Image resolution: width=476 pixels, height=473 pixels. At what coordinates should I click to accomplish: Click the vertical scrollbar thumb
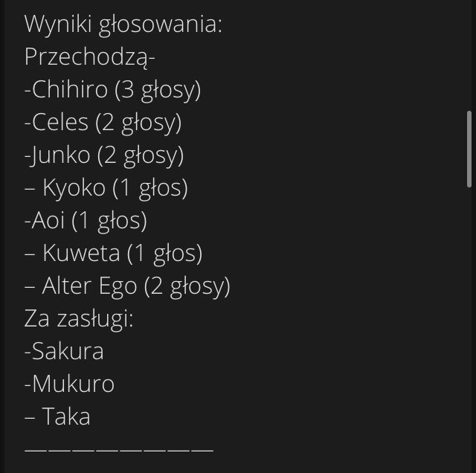469,149
